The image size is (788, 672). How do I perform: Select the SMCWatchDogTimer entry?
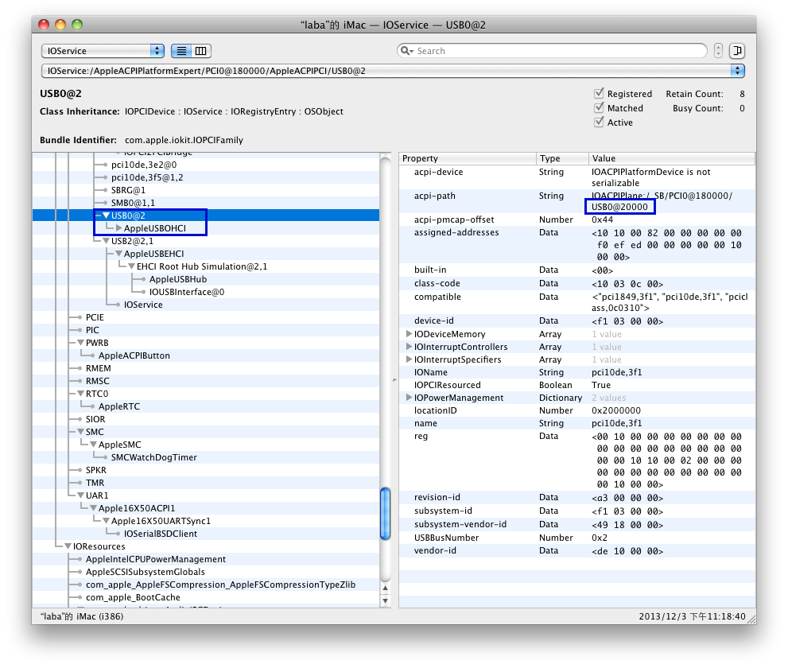(x=153, y=457)
